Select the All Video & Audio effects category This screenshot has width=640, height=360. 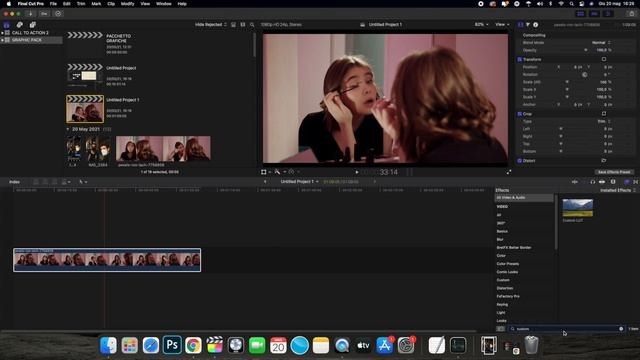[x=524, y=198]
